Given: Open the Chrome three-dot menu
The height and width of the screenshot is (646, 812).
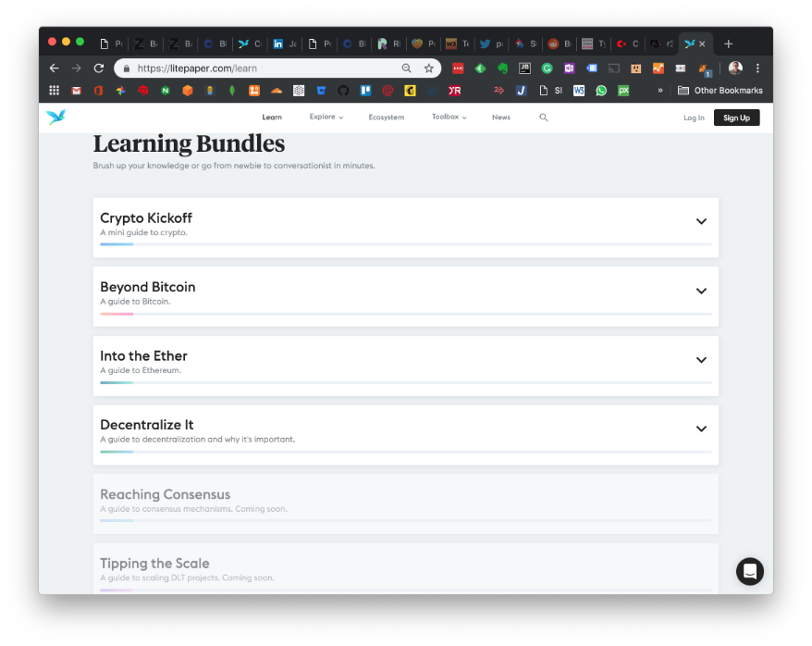Looking at the screenshot, I should coord(757,68).
